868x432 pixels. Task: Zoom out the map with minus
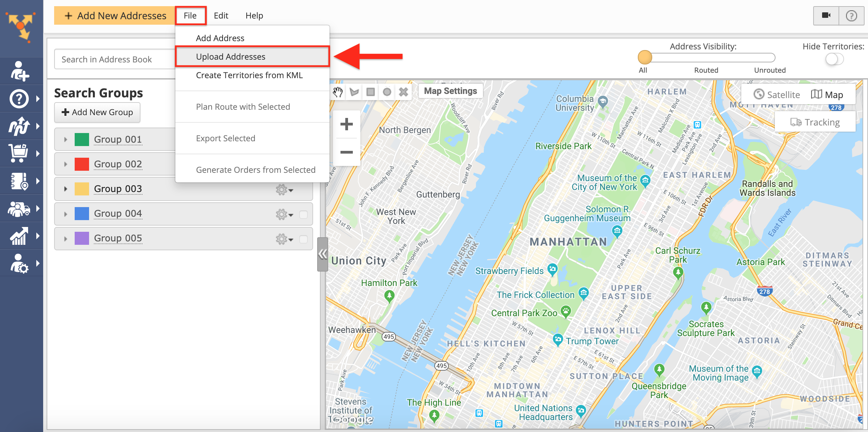click(x=347, y=152)
